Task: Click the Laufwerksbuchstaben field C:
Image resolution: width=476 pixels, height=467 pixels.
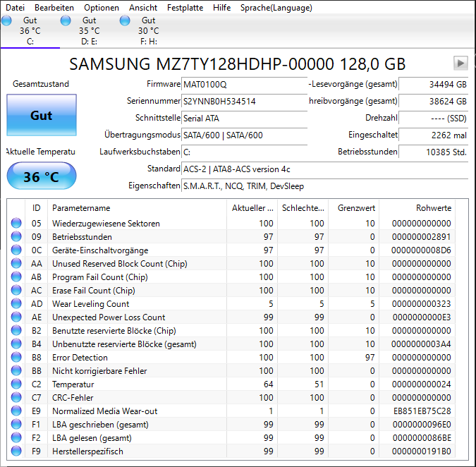Action: [245, 152]
